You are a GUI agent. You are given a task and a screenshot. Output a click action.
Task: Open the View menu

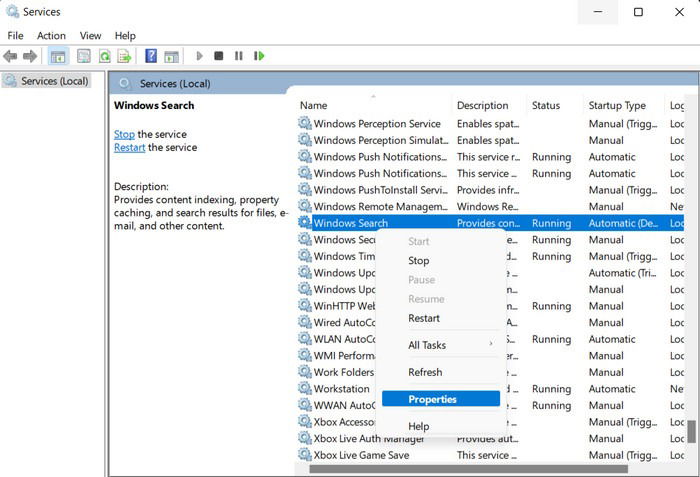coord(91,36)
